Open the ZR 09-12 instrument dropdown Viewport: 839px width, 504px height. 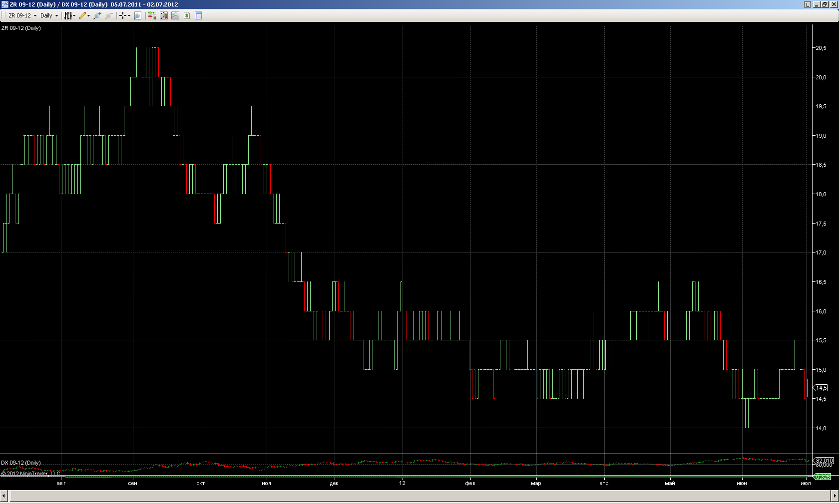[x=22, y=15]
